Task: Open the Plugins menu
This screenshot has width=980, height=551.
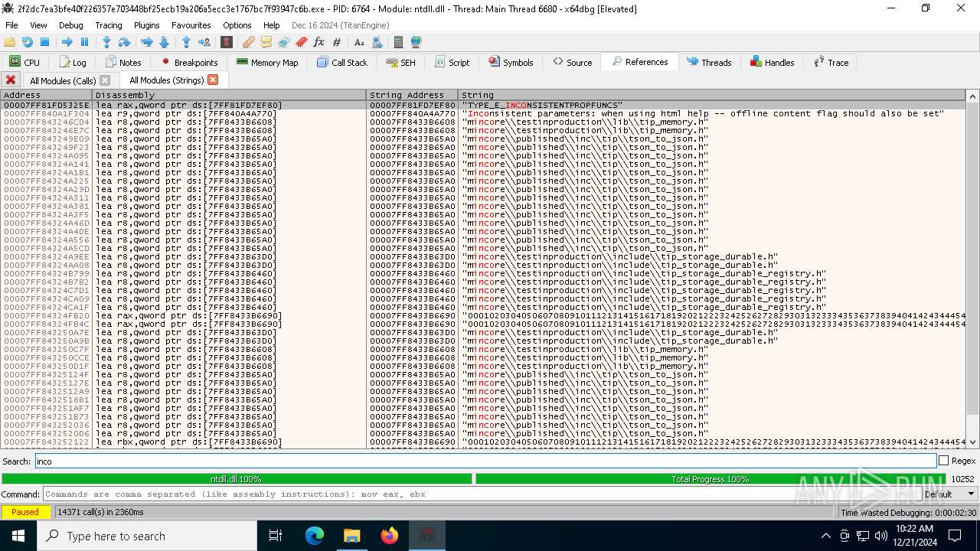Action: (x=146, y=25)
